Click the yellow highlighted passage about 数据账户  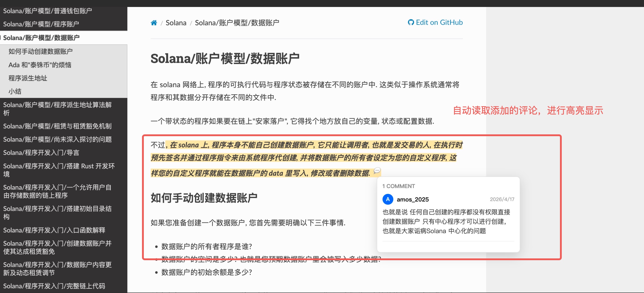[306, 159]
